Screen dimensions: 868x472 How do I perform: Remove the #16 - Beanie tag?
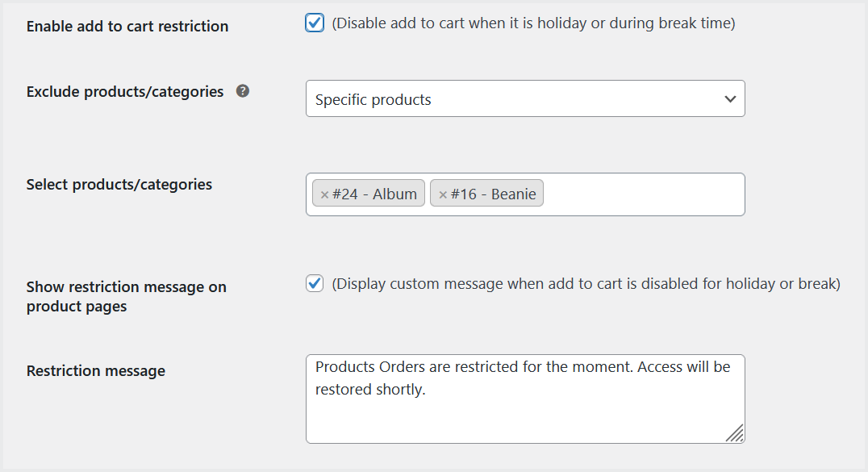[x=442, y=194]
